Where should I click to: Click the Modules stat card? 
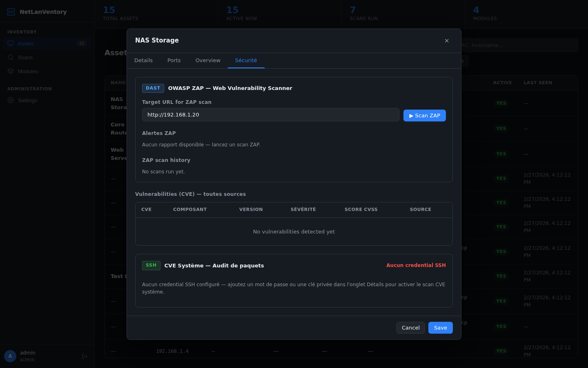(x=526, y=14)
